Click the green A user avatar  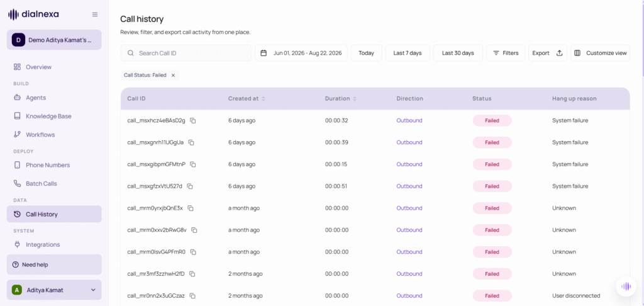point(16,290)
